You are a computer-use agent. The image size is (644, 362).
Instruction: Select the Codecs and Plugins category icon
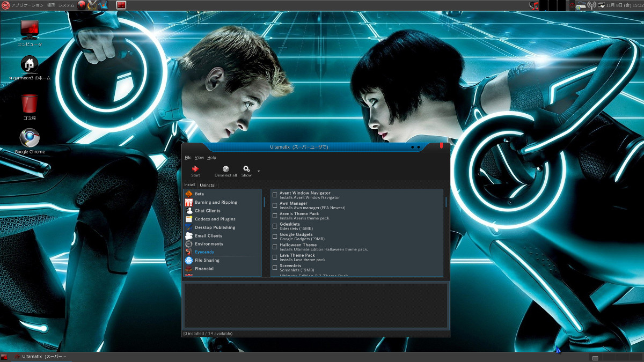coord(189,219)
